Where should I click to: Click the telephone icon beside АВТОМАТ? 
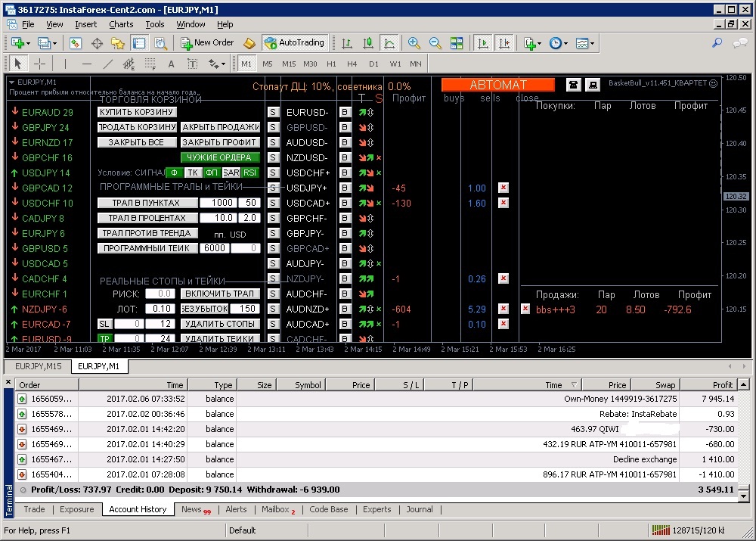coord(575,85)
